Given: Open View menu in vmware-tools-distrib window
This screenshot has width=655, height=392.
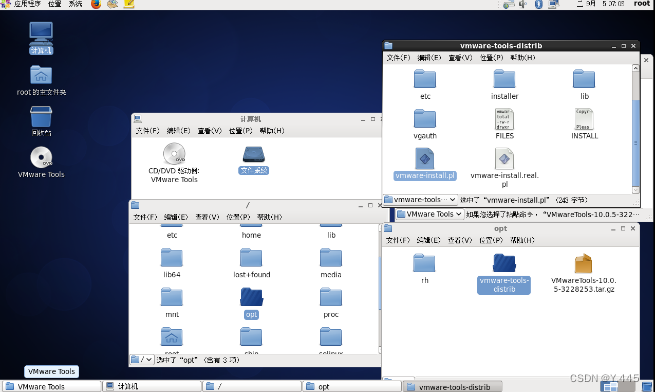Looking at the screenshot, I should click(460, 58).
